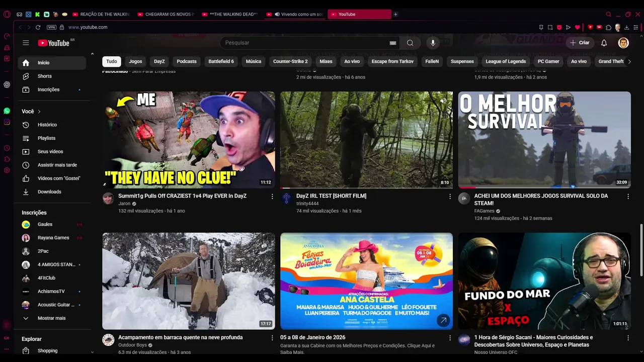Unmute preview on DayZ IRL TEST thumbnail
The image size is (644, 362).
[443, 101]
